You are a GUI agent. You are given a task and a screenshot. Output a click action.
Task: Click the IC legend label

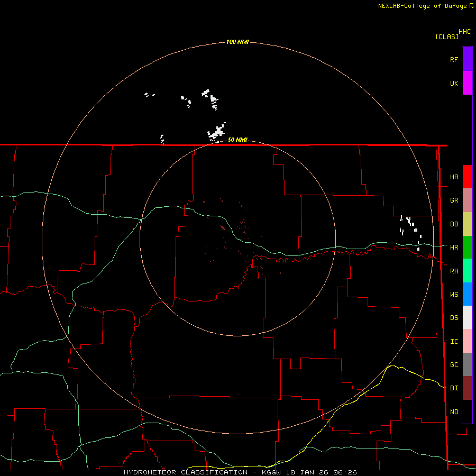454,342
